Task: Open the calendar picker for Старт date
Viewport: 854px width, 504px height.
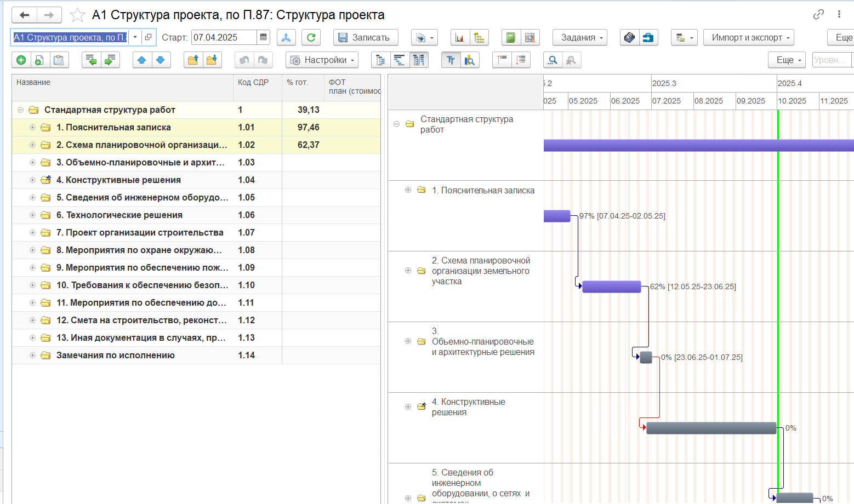Action: pyautogui.click(x=264, y=37)
